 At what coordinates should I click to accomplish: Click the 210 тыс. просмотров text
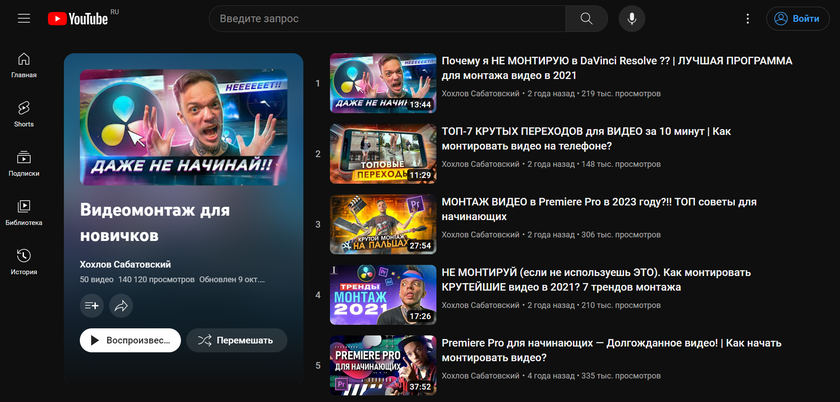(x=621, y=305)
